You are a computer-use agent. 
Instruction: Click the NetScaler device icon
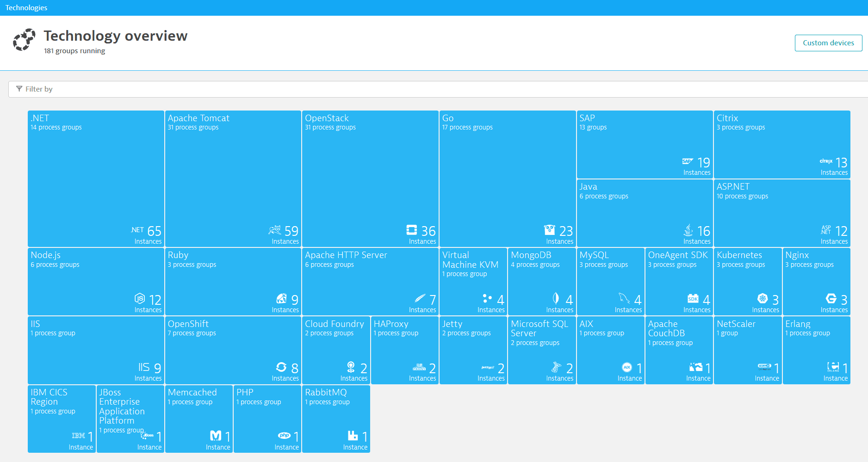click(765, 367)
